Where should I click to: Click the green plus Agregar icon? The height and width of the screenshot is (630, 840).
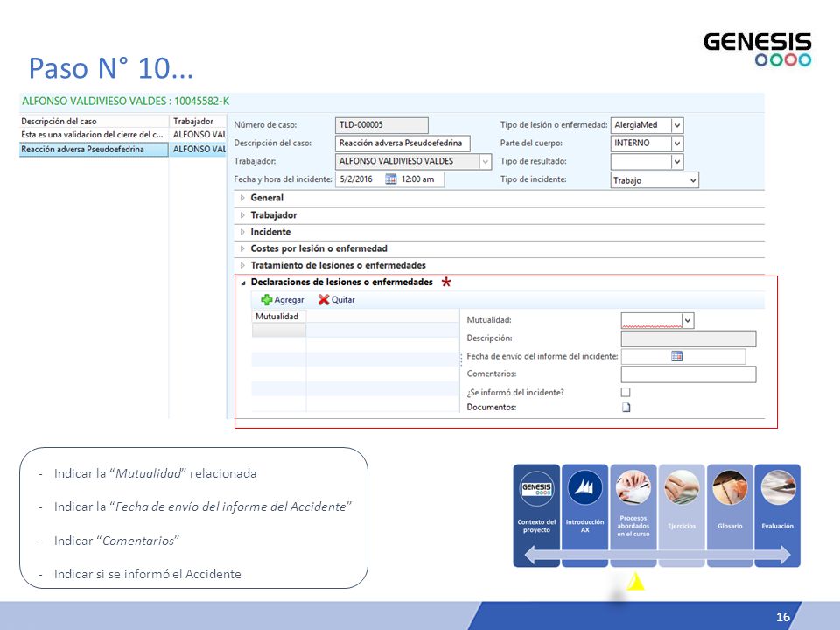click(266, 300)
